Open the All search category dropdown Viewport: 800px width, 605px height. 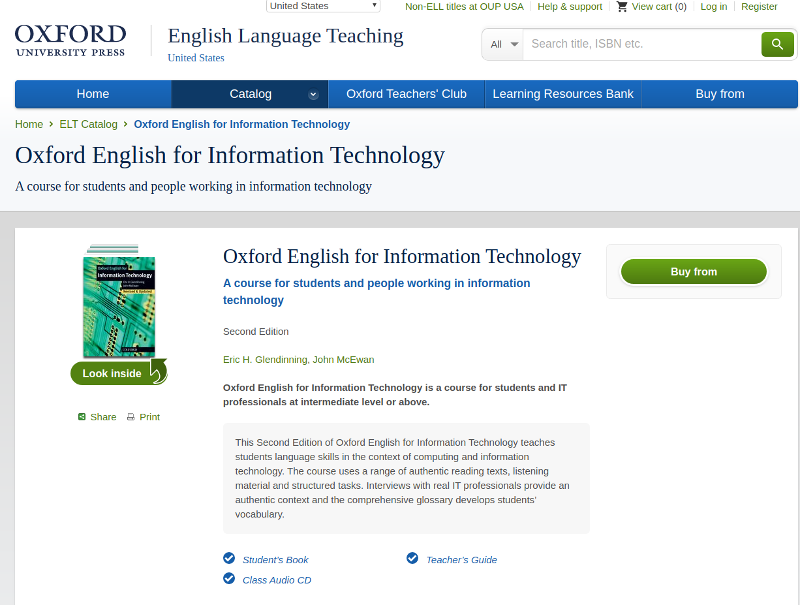(503, 44)
